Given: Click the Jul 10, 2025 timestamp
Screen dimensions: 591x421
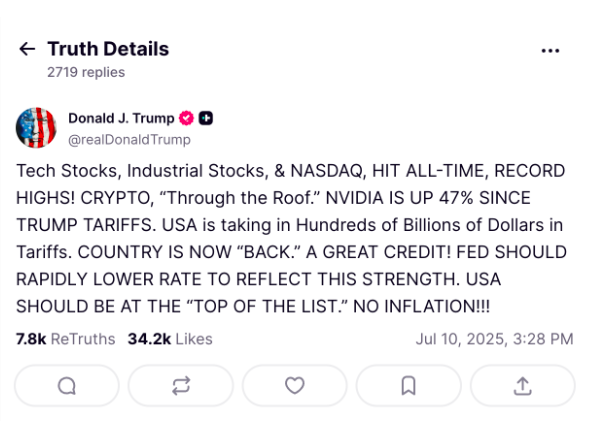Looking at the screenshot, I should pos(495,339).
